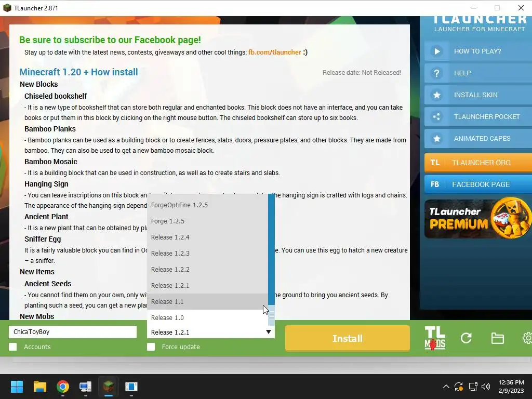Open the game folder icon

497,338
